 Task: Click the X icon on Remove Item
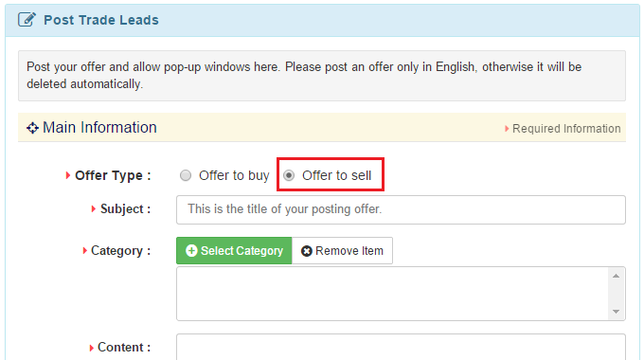click(x=307, y=251)
